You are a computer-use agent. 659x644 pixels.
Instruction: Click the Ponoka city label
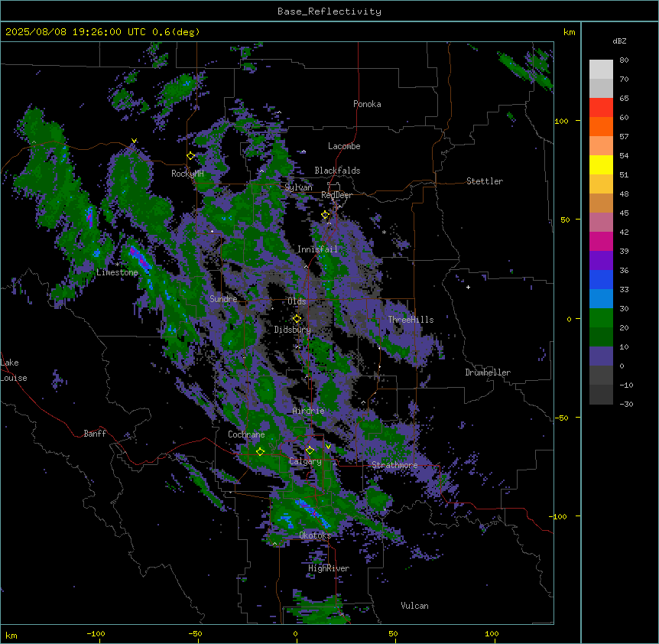pyautogui.click(x=367, y=104)
